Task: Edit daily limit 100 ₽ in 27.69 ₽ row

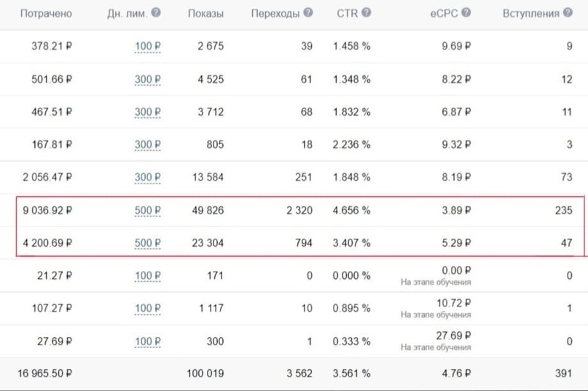Action: 148,341
